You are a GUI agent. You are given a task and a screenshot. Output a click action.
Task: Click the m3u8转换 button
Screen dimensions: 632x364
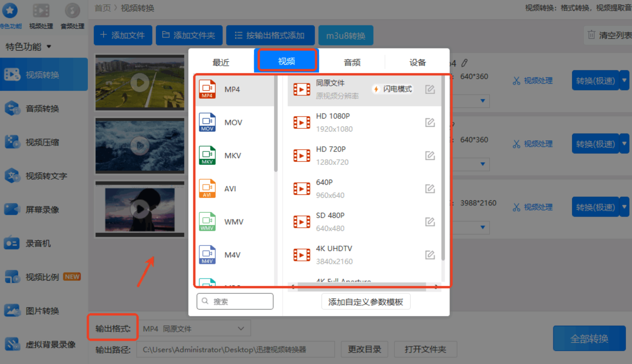346,35
